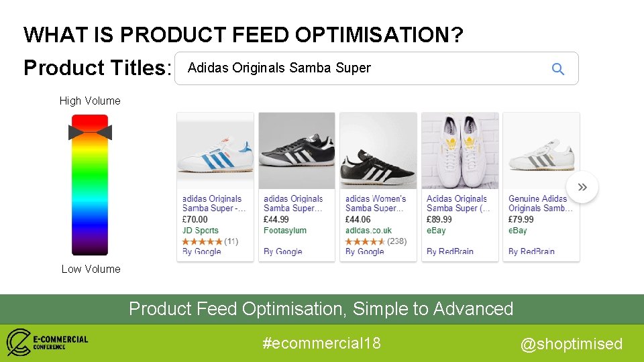Click the E-Commercial Conference logo

tap(47, 342)
